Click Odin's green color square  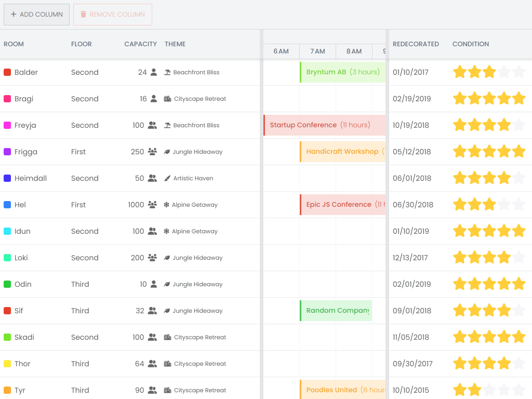7,284
